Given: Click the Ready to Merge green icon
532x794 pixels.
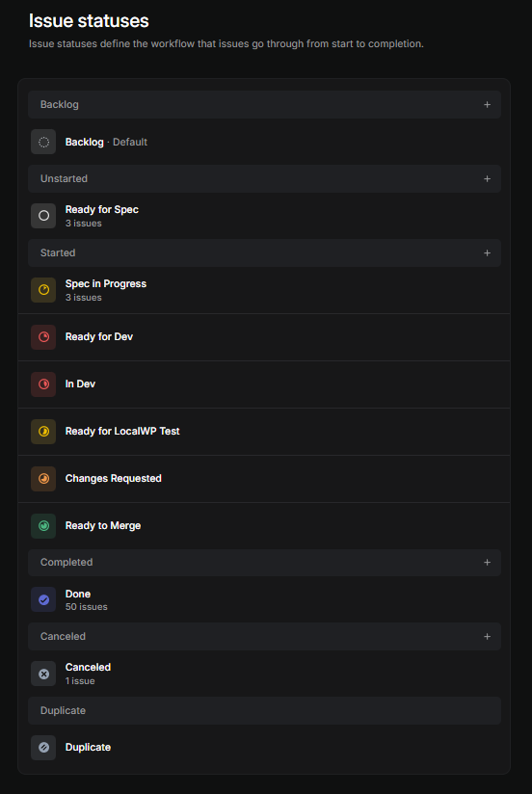Looking at the screenshot, I should pyautogui.click(x=43, y=525).
